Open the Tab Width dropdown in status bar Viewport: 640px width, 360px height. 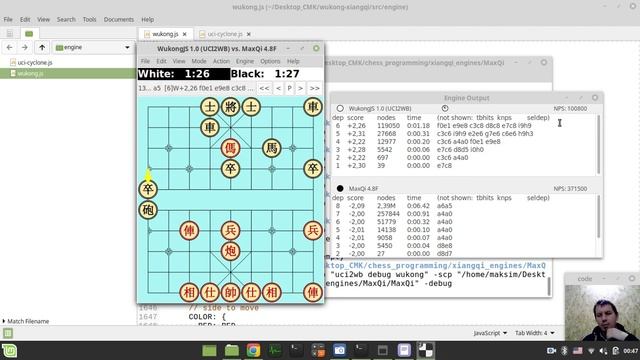(534, 333)
